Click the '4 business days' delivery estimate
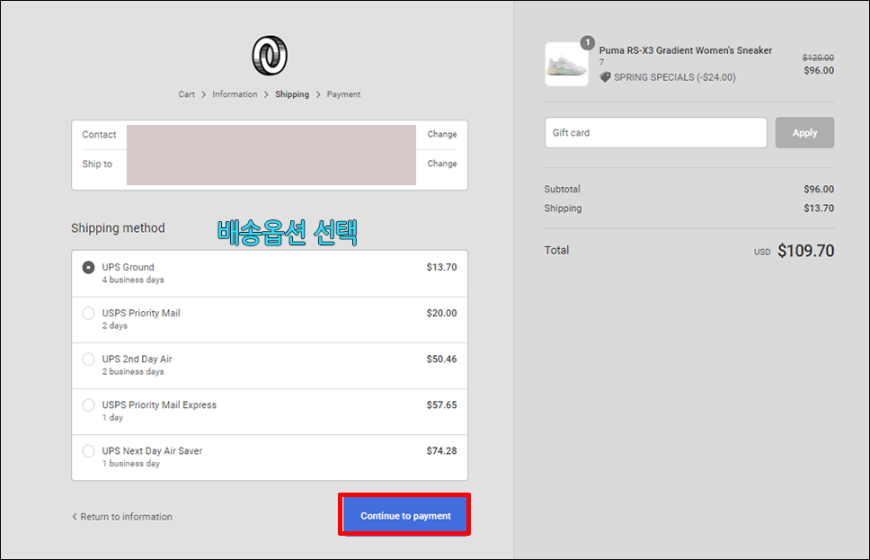 [x=133, y=280]
